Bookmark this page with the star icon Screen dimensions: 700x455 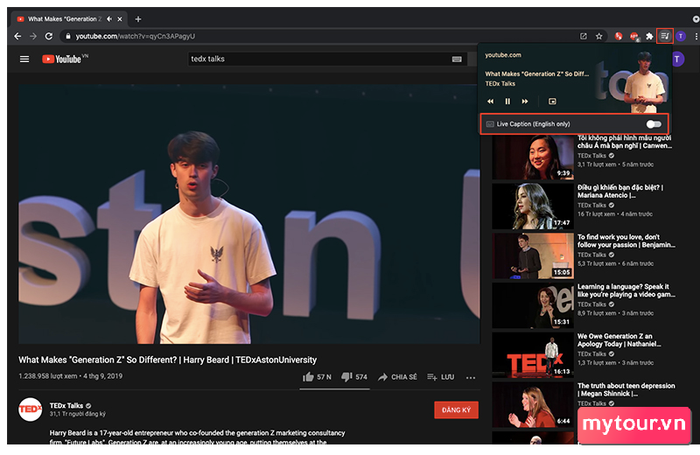(599, 36)
